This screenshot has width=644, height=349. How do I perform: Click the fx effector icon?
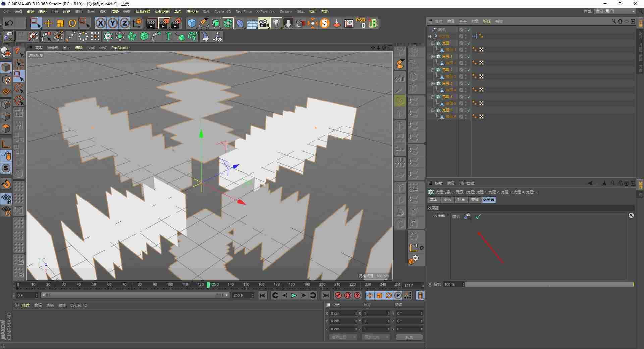217,36
